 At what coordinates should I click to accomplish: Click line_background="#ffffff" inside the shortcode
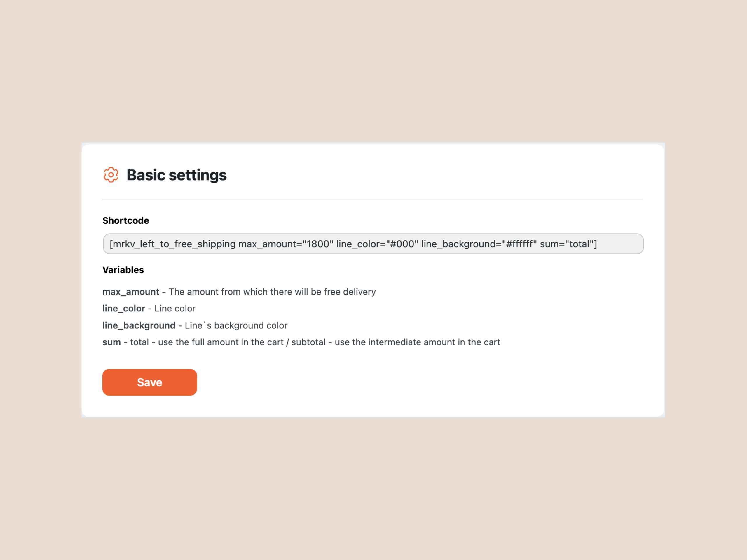(479, 244)
